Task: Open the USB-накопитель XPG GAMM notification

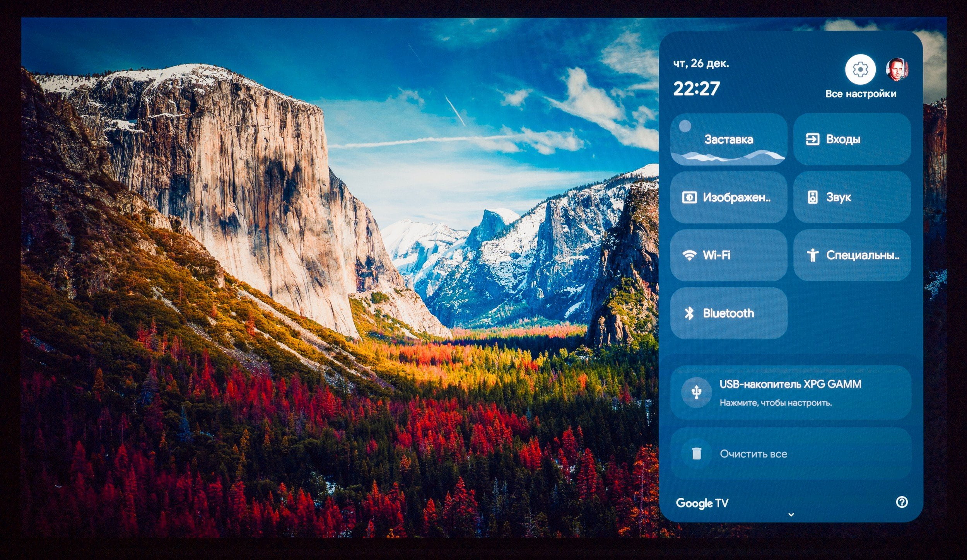Action: pyautogui.click(x=791, y=393)
